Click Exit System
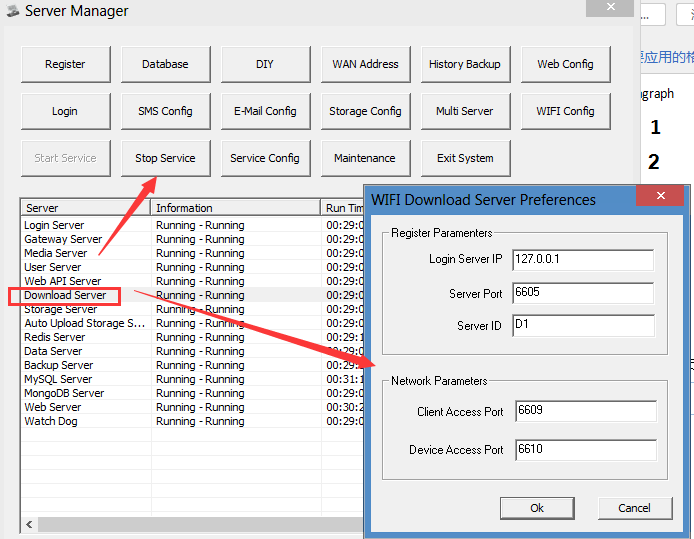The image size is (694, 539). coord(466,158)
